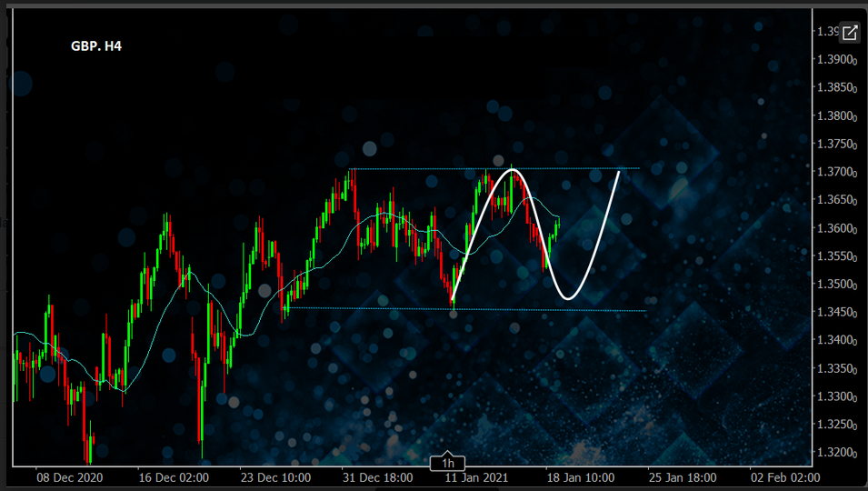This screenshot has width=868, height=491.
Task: Click the trough of the white curve
Action: 569,297
